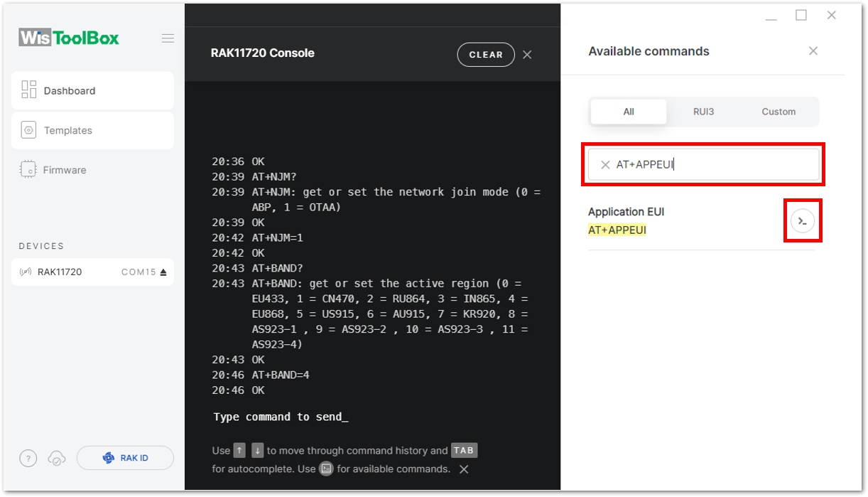Send Application EUI command to console
The width and height of the screenshot is (868, 497).
pos(803,221)
